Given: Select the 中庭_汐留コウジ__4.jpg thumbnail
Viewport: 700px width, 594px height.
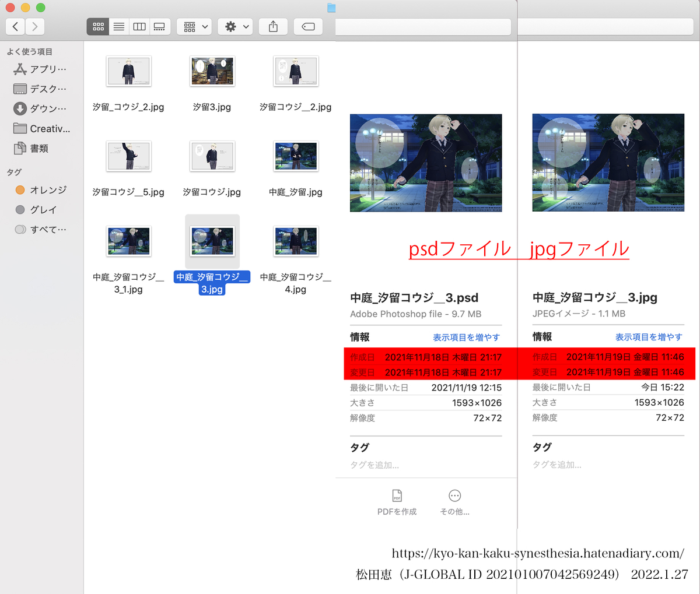Looking at the screenshot, I should tap(296, 241).
